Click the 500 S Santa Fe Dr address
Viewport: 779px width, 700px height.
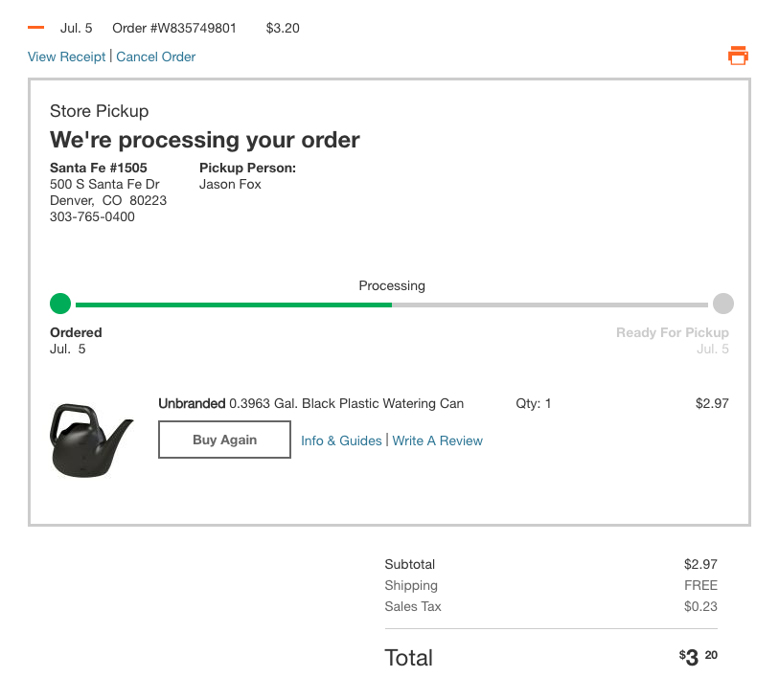(x=104, y=184)
